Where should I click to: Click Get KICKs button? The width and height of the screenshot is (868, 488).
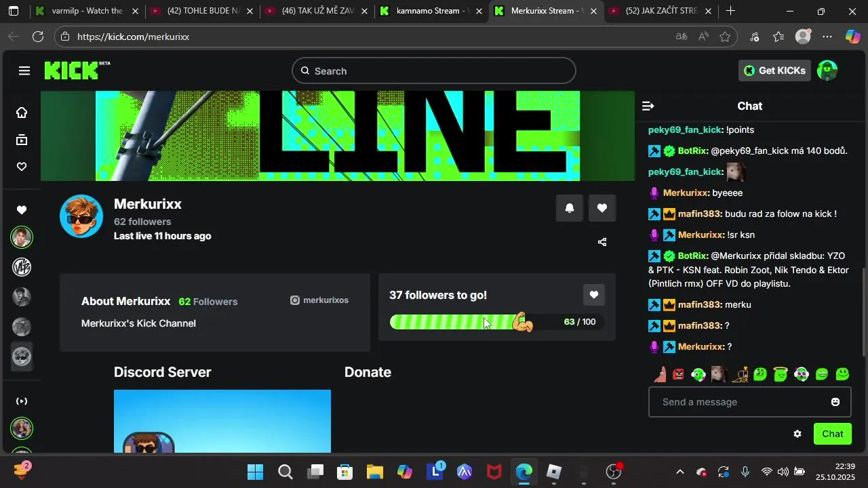(774, 70)
